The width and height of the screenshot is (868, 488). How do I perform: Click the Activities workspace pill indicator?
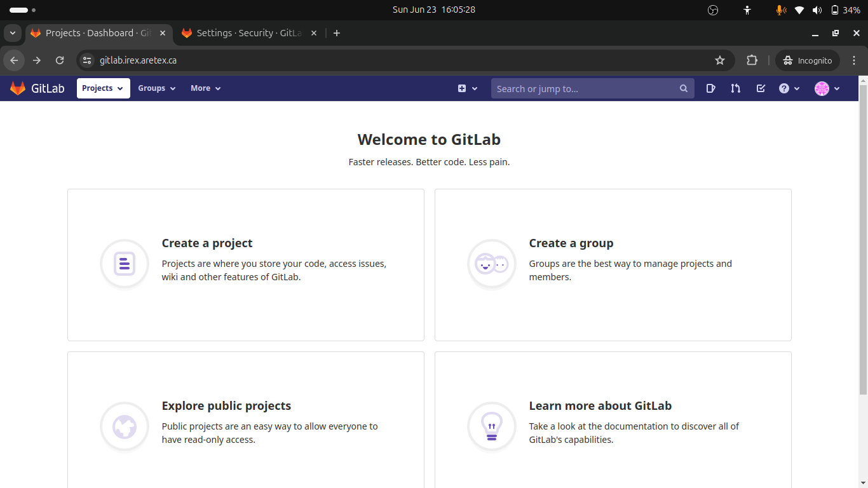point(23,10)
